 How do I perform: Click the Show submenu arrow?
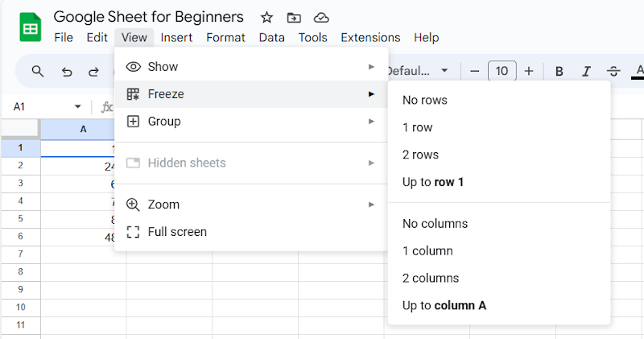[371, 67]
